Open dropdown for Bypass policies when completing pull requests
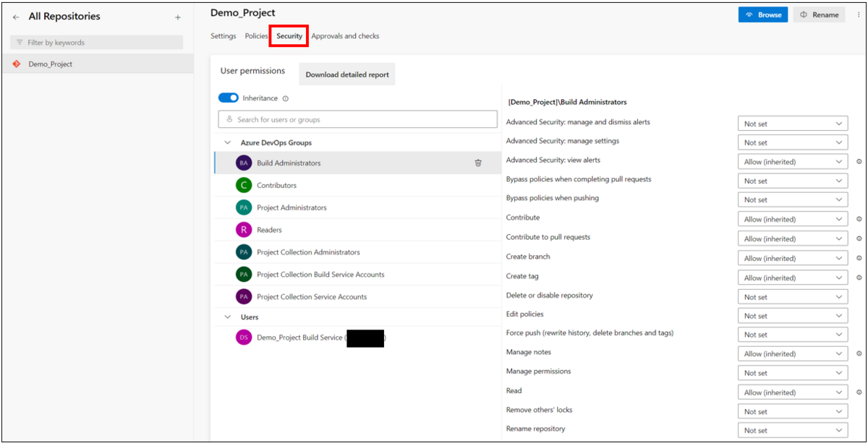Viewport: 868px width, 443px height. click(793, 181)
